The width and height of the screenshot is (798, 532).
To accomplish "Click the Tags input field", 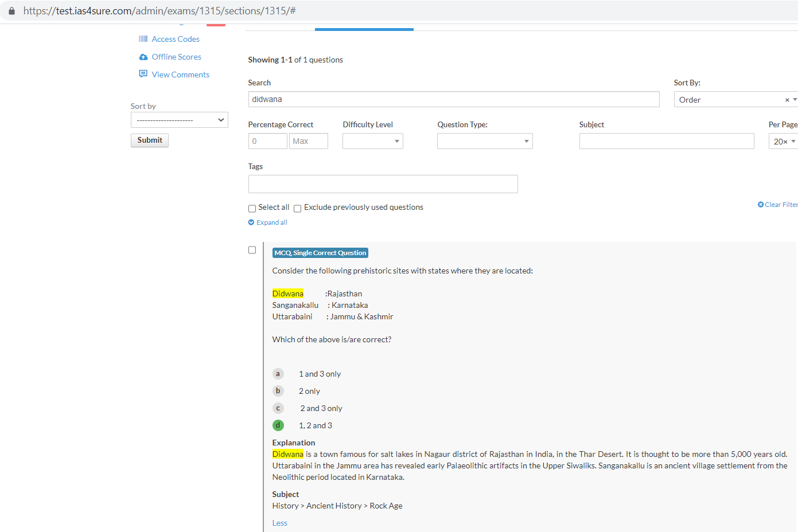I will pyautogui.click(x=383, y=184).
